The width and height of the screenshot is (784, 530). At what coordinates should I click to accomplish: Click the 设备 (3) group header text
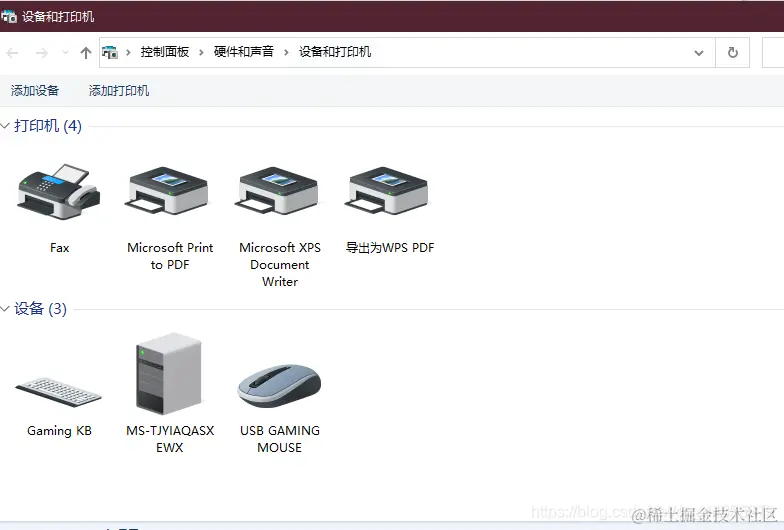(x=40, y=308)
